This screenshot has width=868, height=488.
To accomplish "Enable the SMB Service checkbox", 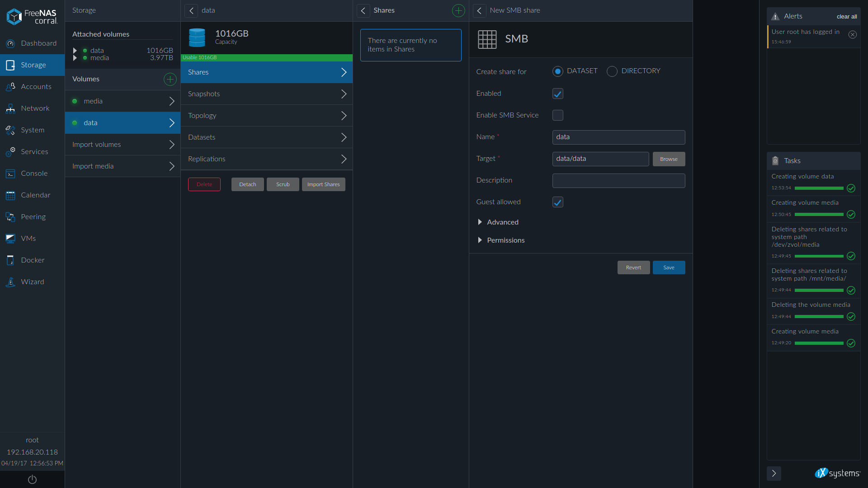I will (557, 115).
